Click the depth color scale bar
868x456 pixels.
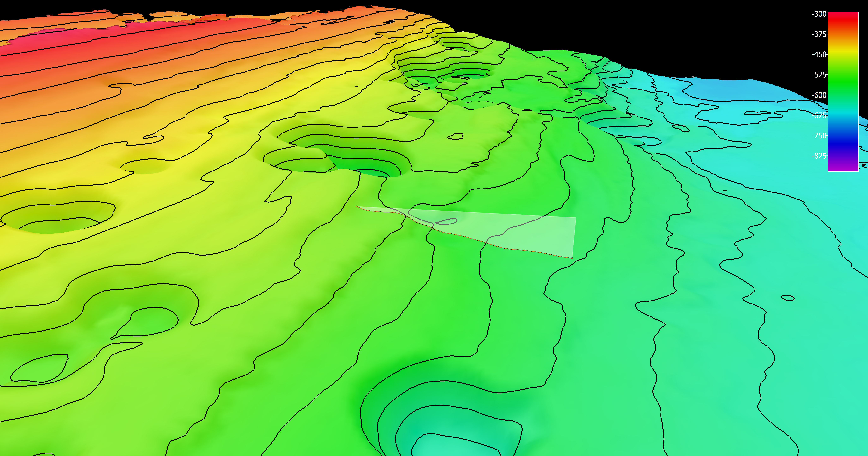click(843, 91)
